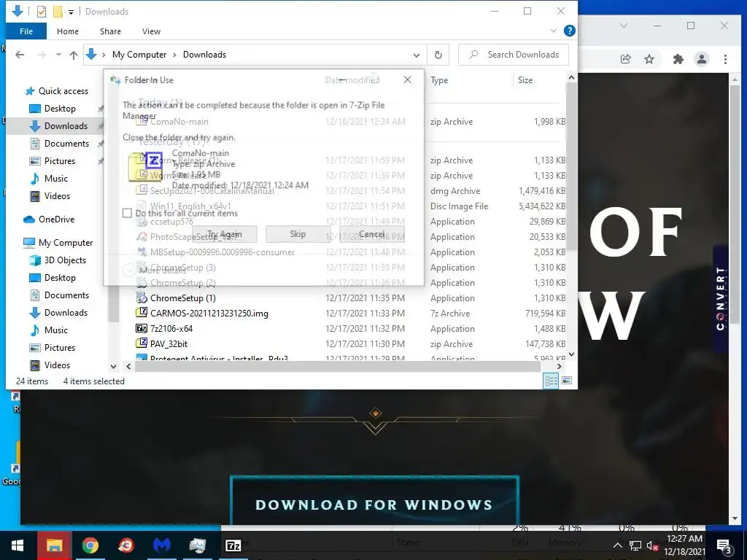Open Malwarebytes from the taskbar
Screen dimensions: 747x560
coord(162,545)
